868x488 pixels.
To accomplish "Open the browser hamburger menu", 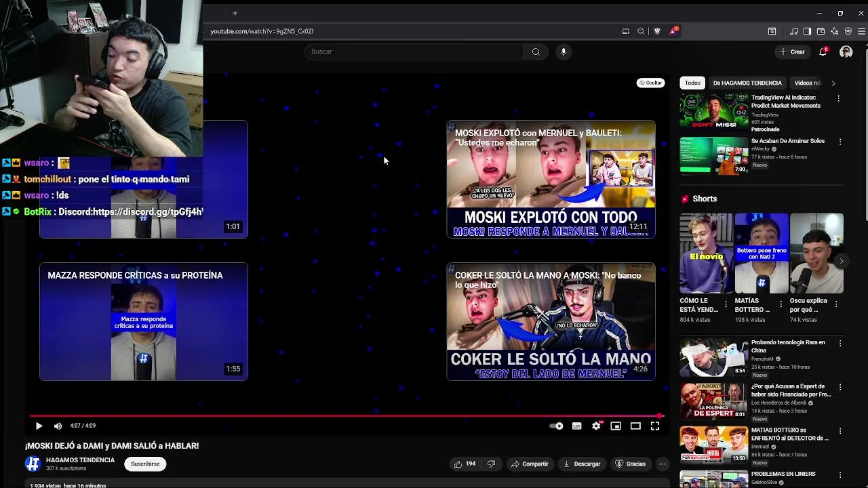I will [x=861, y=31].
